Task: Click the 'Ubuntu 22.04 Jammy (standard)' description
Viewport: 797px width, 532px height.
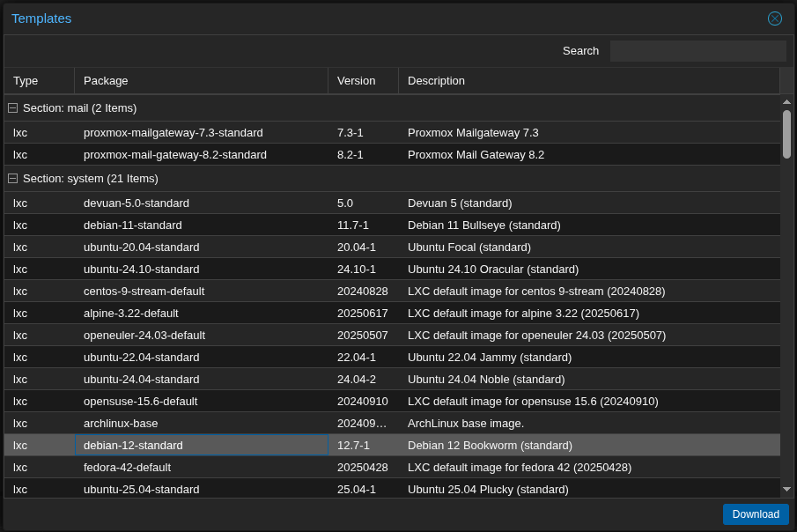Action: 490,358
